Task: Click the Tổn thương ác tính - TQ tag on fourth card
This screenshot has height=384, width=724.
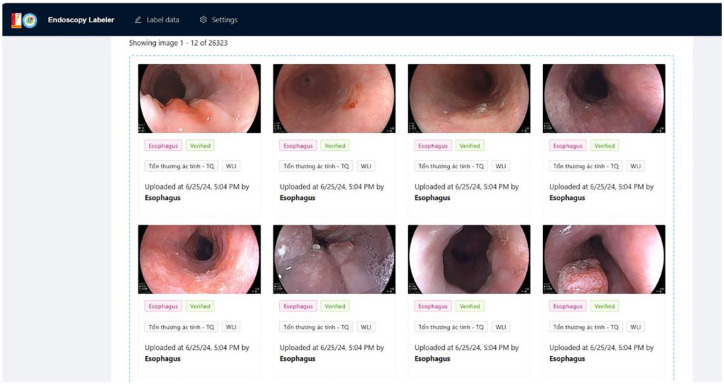Action: point(585,166)
